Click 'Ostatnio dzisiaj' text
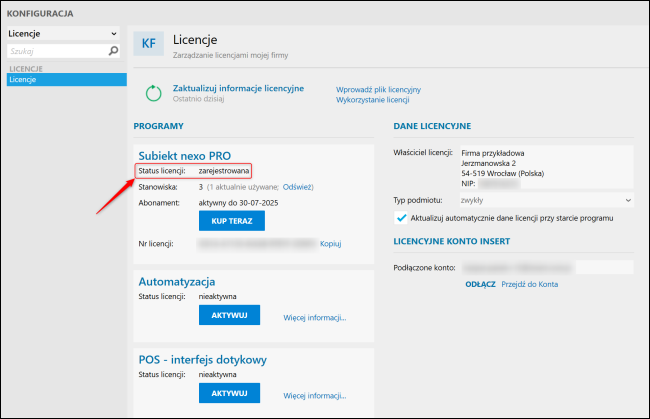 click(x=199, y=99)
